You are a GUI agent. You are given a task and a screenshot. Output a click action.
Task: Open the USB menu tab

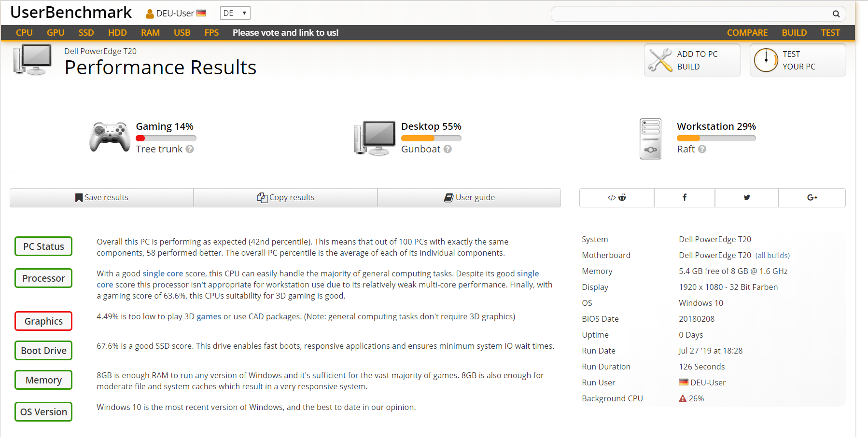tap(182, 33)
